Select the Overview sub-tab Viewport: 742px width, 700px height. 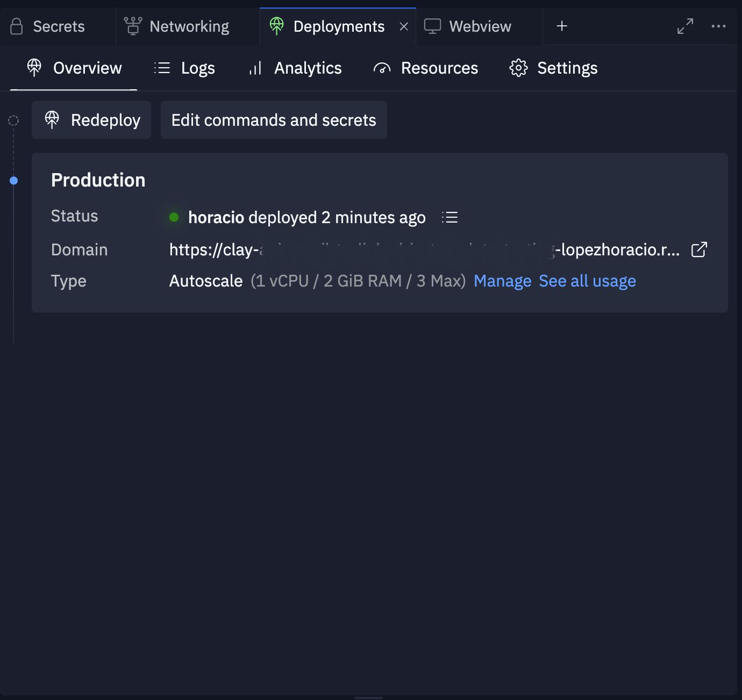(x=74, y=68)
